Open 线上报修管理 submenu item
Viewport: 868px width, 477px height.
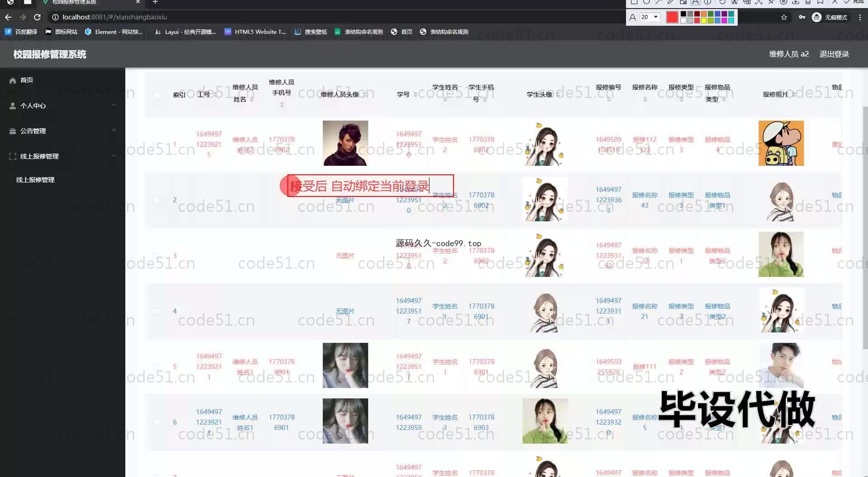(35, 180)
